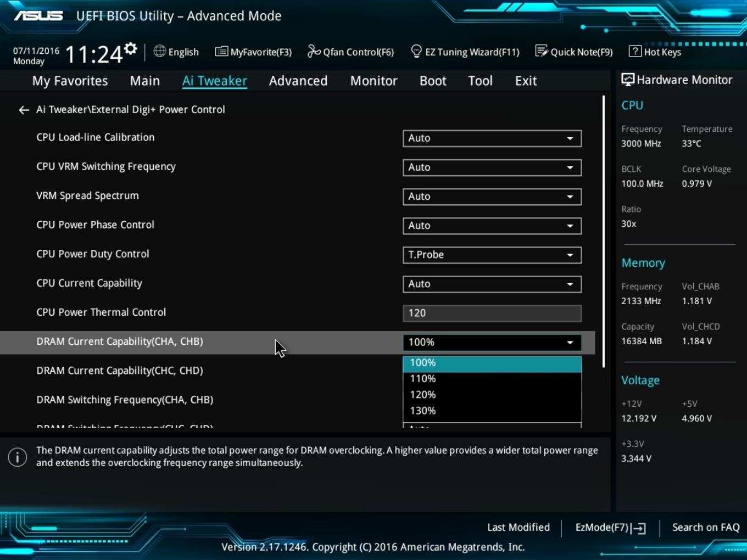Open CPU Power Phase Control dropdown

(492, 226)
